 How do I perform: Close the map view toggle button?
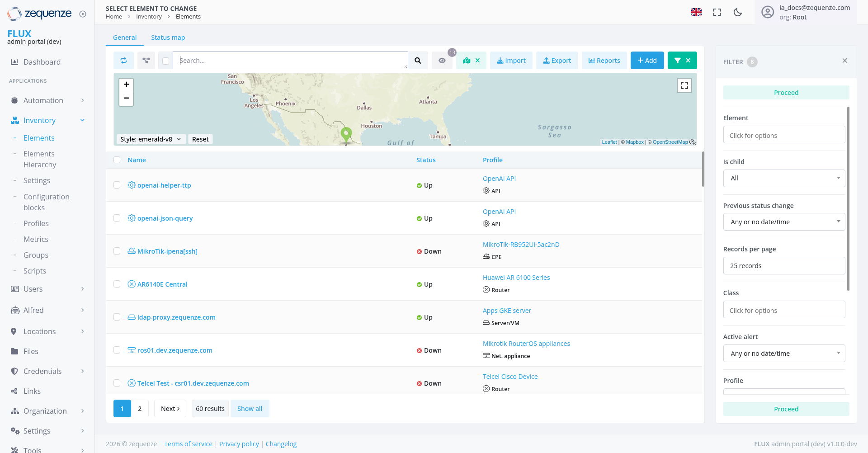(x=471, y=61)
